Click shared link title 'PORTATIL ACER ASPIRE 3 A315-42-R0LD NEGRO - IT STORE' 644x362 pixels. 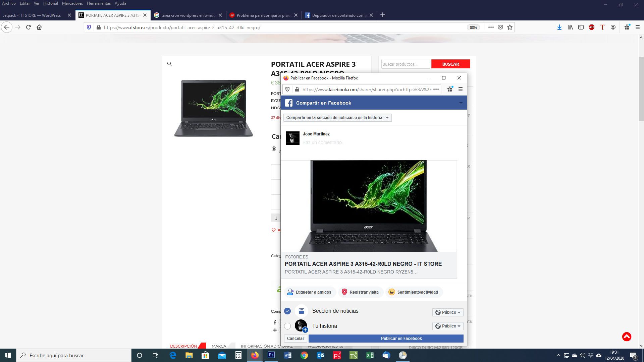tap(363, 264)
